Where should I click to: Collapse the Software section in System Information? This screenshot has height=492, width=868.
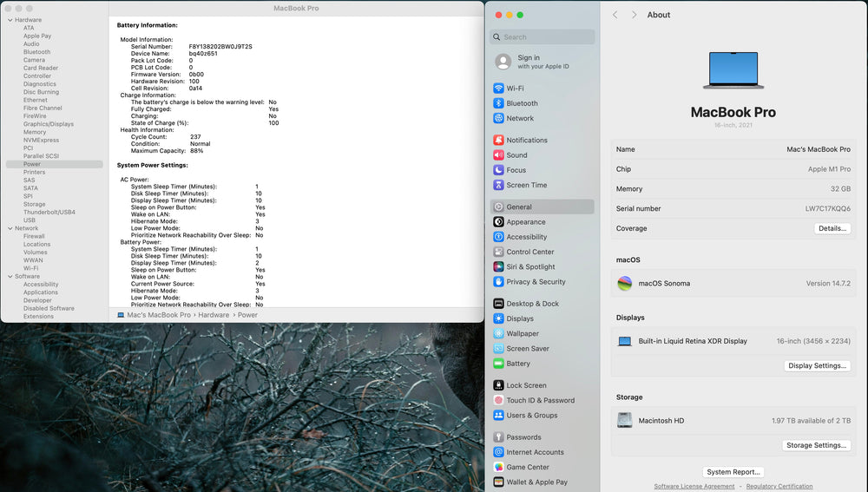[9, 277]
